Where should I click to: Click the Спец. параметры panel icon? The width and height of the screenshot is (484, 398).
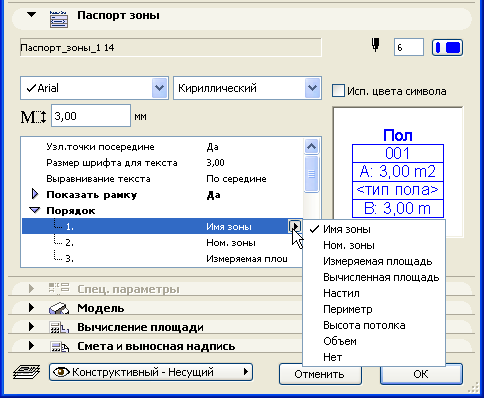59,289
